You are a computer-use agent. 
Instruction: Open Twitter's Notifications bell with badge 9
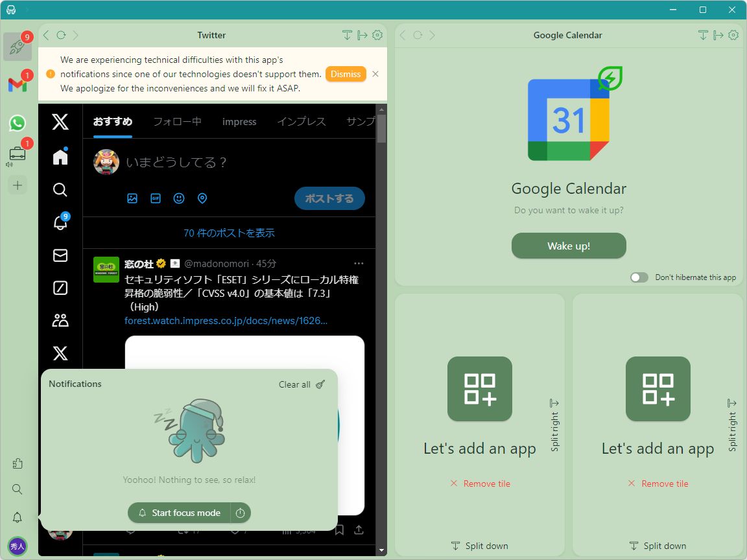(60, 223)
